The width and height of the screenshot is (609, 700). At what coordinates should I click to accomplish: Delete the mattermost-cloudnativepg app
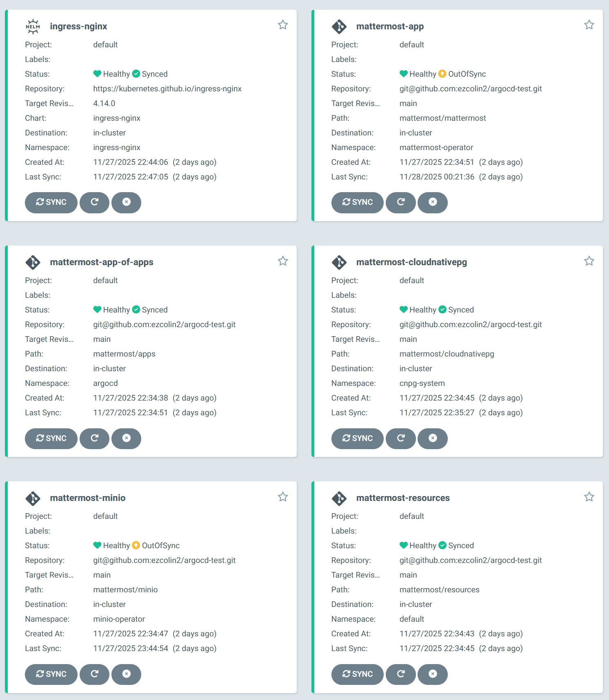(x=433, y=439)
